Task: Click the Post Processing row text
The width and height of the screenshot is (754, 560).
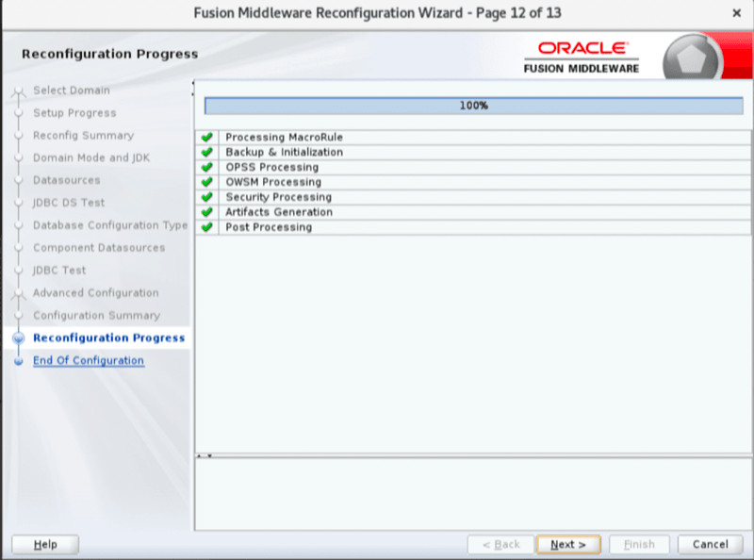Action: coord(269,226)
